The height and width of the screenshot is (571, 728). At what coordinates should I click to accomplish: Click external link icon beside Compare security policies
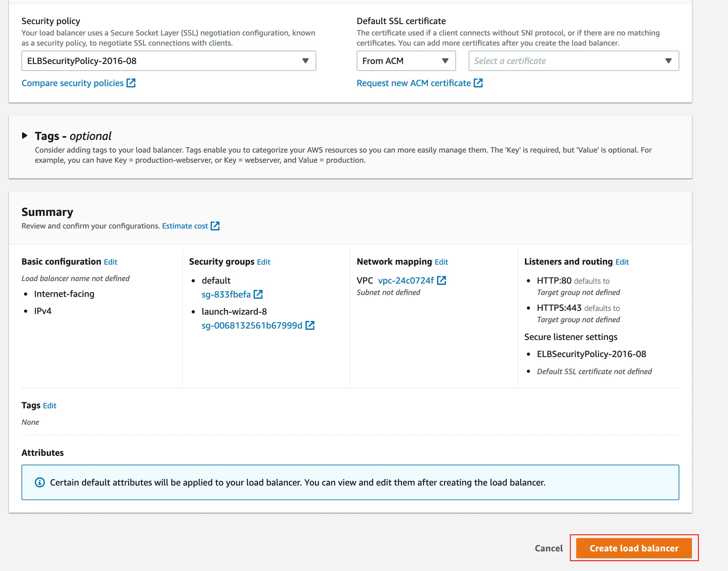point(131,83)
